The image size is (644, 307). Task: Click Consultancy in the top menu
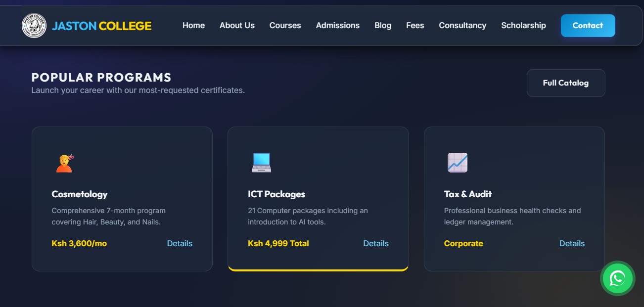[462, 26]
